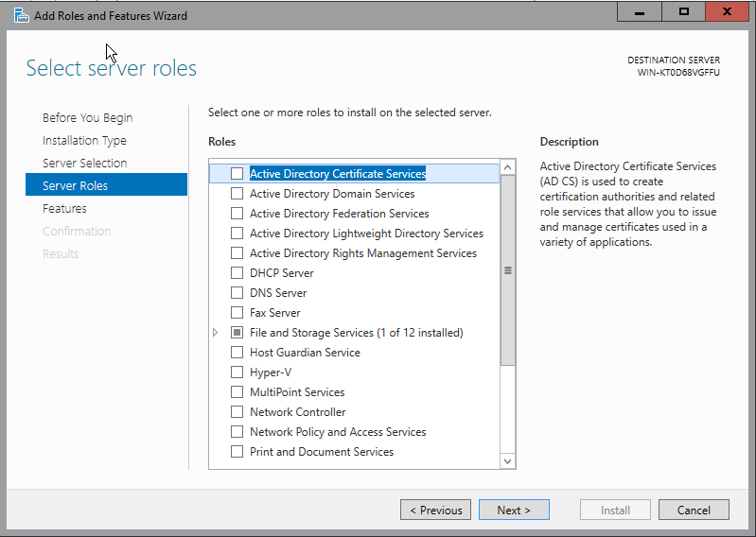The image size is (756, 537).
Task: Switch to Server Selection step
Action: coord(84,164)
